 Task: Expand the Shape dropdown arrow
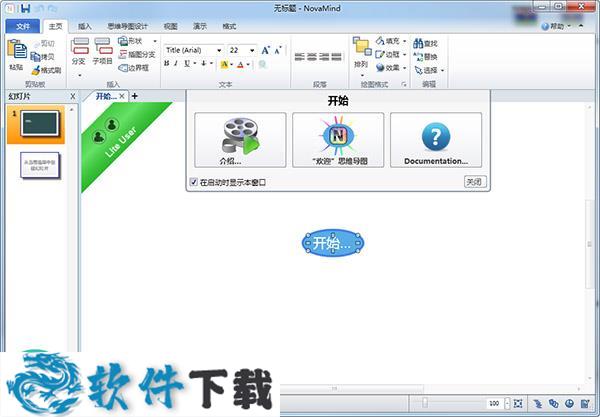click(155, 41)
